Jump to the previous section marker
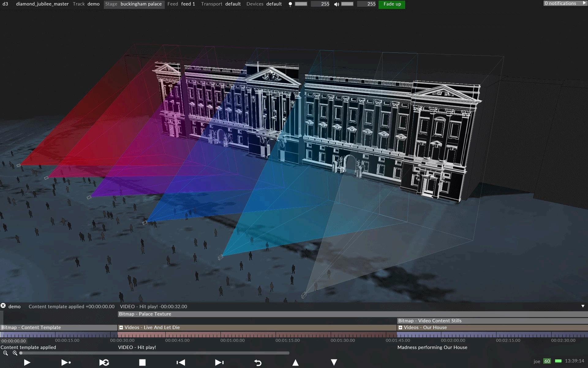The height and width of the screenshot is (368, 588). (181, 362)
